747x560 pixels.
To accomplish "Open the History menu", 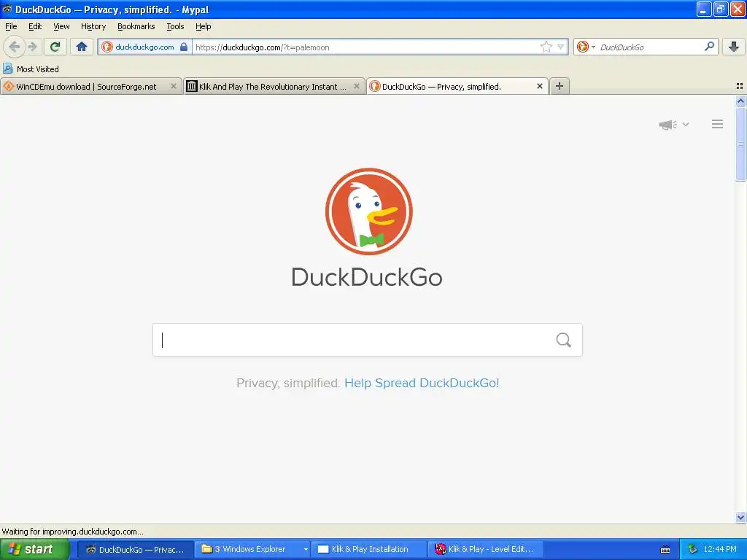I will (x=93, y=26).
